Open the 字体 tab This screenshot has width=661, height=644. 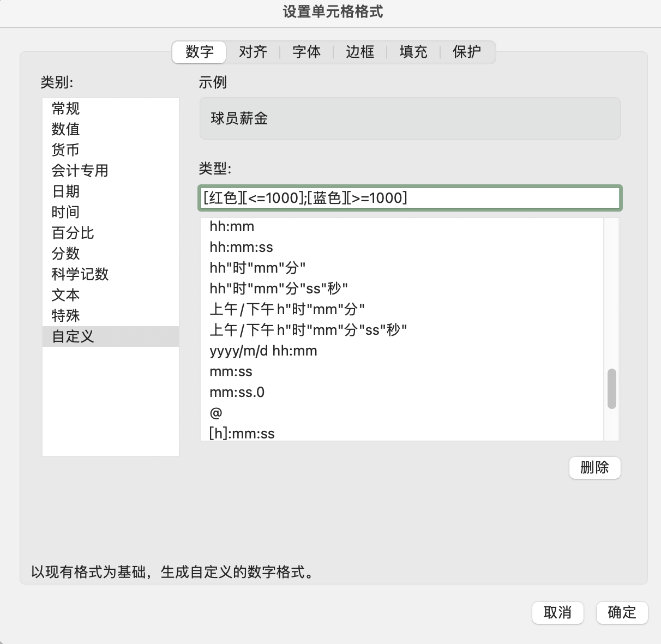(x=307, y=52)
